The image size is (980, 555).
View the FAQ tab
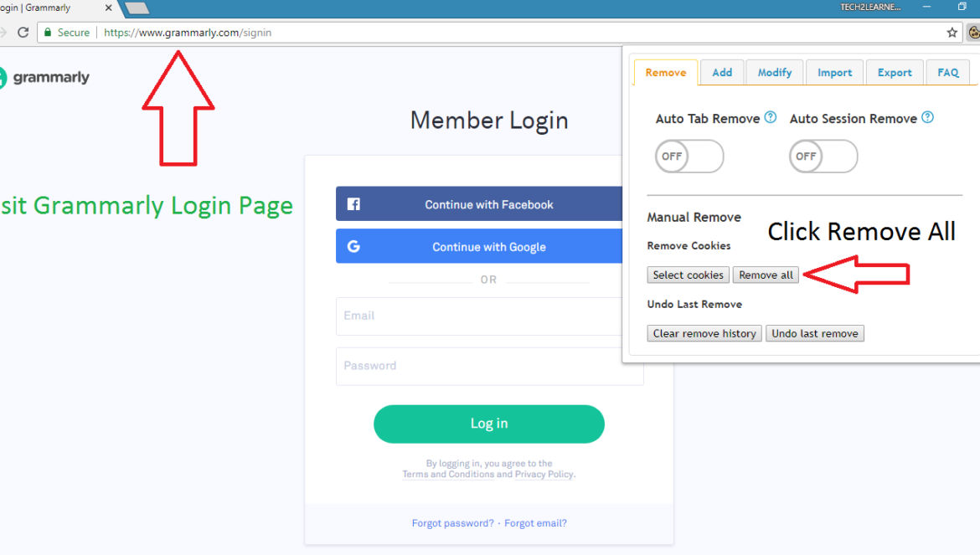[x=947, y=73]
